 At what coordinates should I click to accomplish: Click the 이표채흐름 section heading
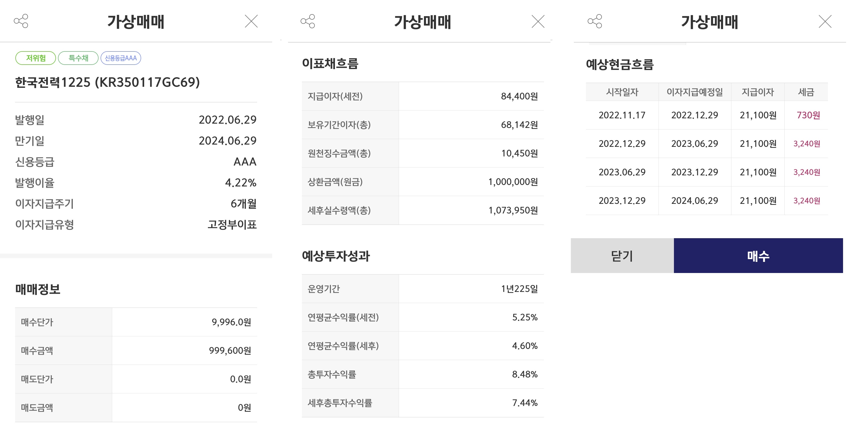coord(330,63)
